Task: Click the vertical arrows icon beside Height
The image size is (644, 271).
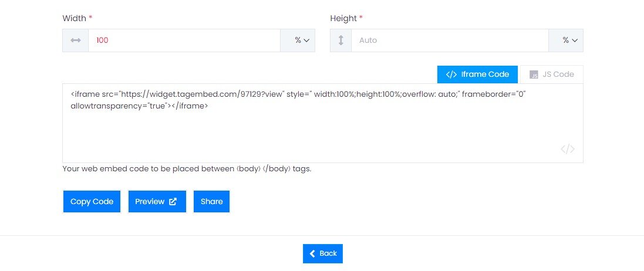Action: pos(340,40)
